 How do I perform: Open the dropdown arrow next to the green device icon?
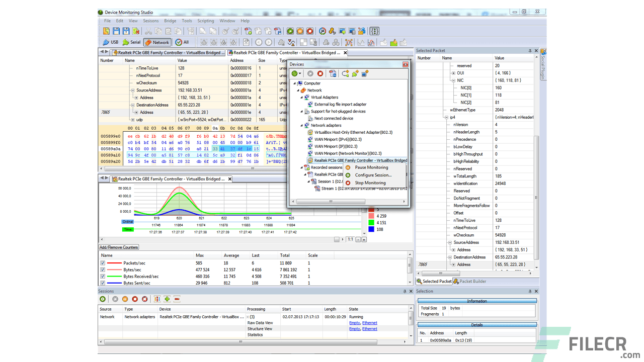click(300, 74)
